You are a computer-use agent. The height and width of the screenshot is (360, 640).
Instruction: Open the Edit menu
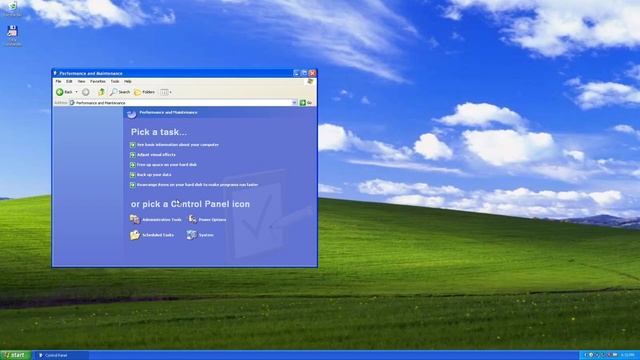[x=69, y=82]
